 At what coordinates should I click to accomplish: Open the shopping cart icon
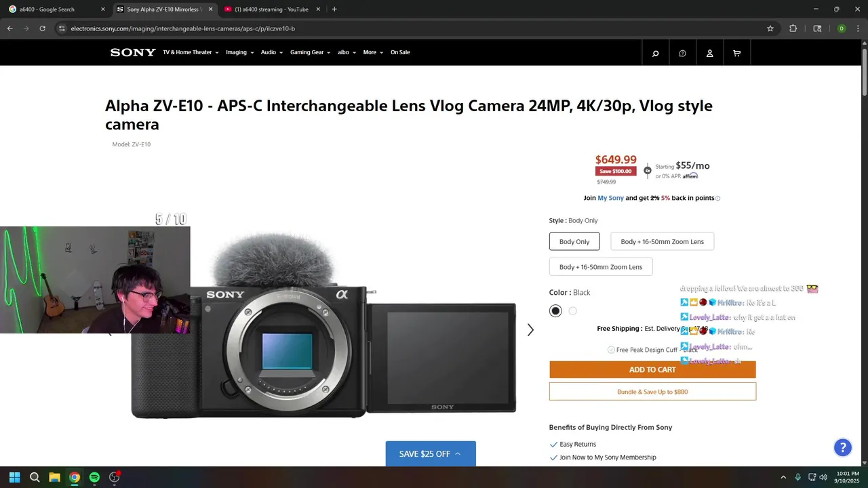tap(736, 53)
